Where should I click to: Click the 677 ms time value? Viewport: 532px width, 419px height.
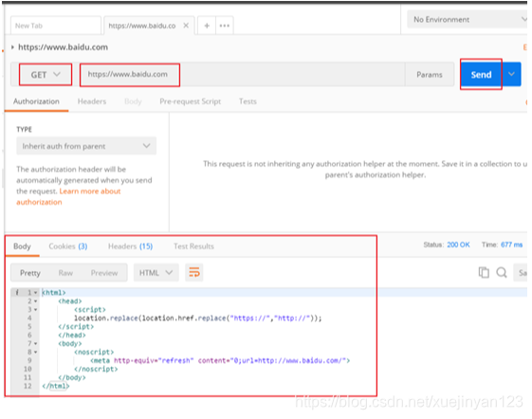512,245
